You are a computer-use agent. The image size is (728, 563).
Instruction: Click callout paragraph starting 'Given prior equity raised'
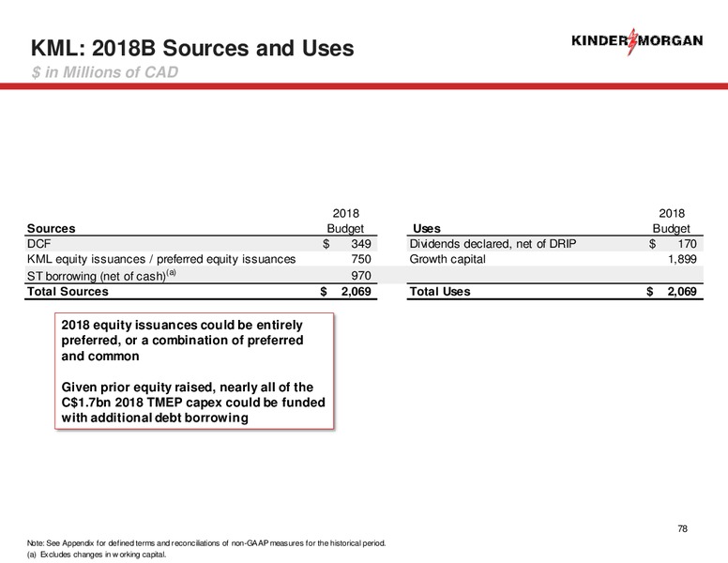coord(193,403)
